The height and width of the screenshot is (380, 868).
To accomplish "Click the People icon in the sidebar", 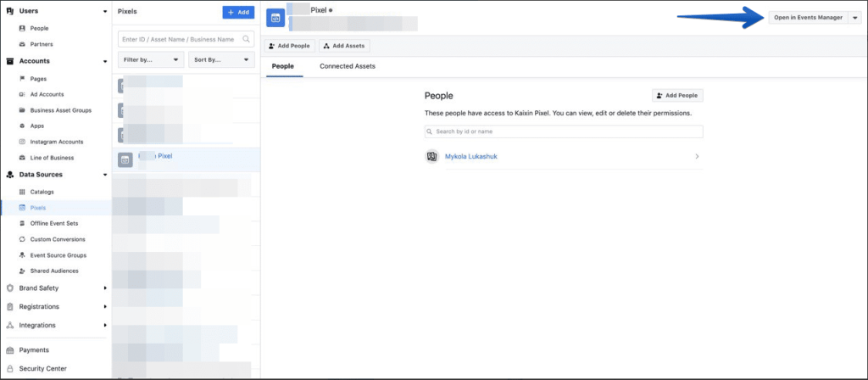I will [22, 28].
